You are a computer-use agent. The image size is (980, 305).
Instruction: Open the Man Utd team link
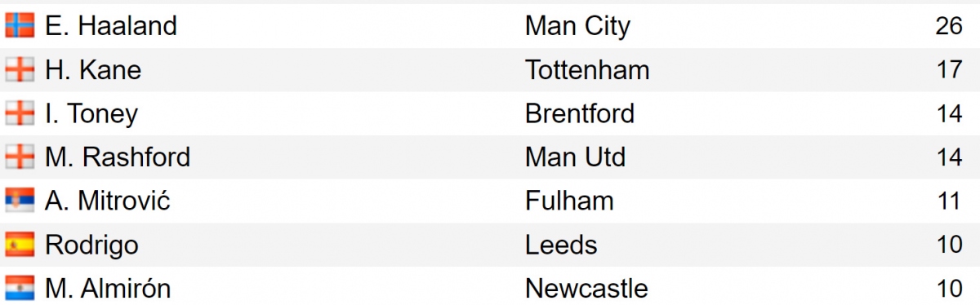[x=575, y=157]
